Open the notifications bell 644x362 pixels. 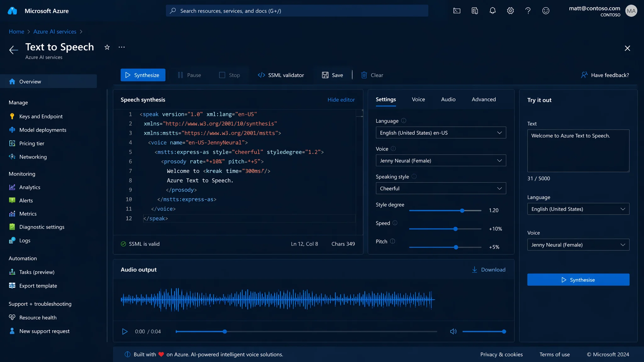click(493, 11)
